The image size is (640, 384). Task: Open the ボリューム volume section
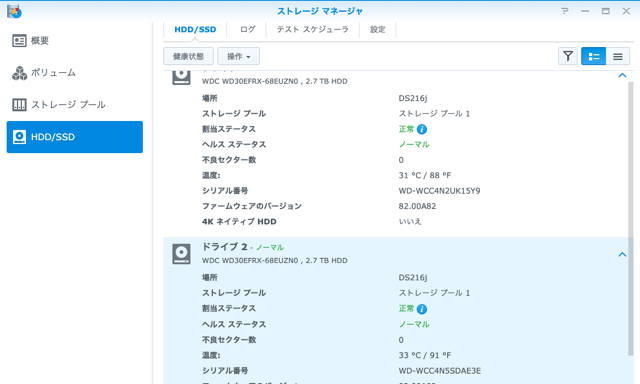(75, 73)
